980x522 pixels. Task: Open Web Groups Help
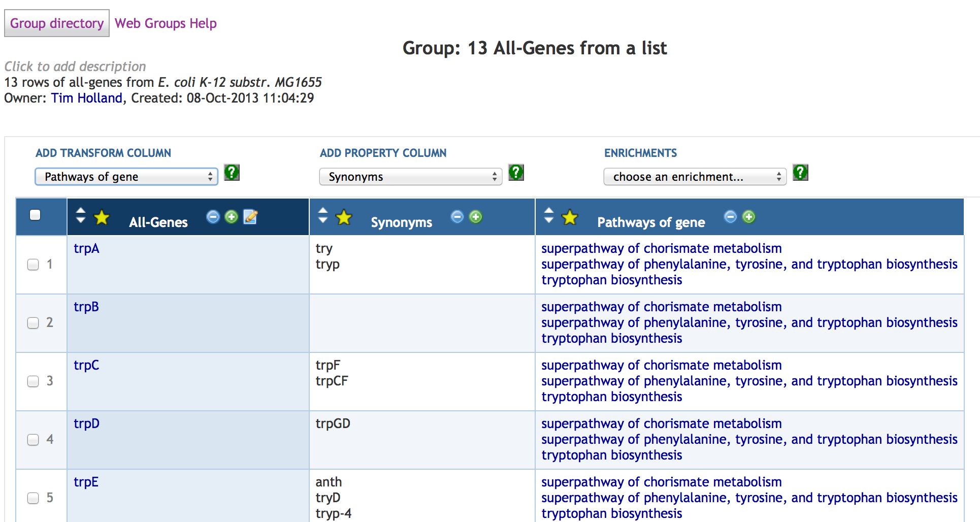[x=166, y=23]
